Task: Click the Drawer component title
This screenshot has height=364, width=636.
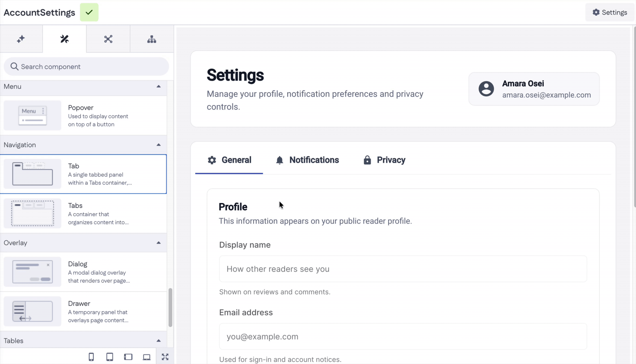Action: click(79, 303)
